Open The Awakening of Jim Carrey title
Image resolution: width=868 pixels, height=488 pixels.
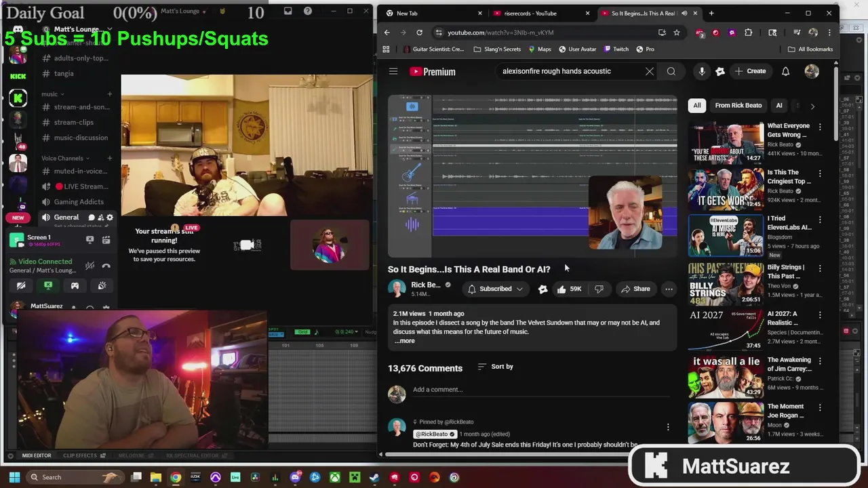tap(789, 364)
